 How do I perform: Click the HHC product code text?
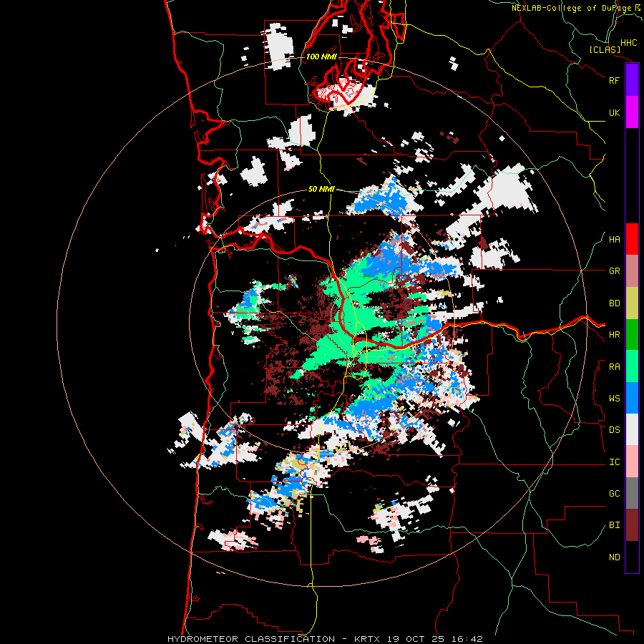pos(629,43)
